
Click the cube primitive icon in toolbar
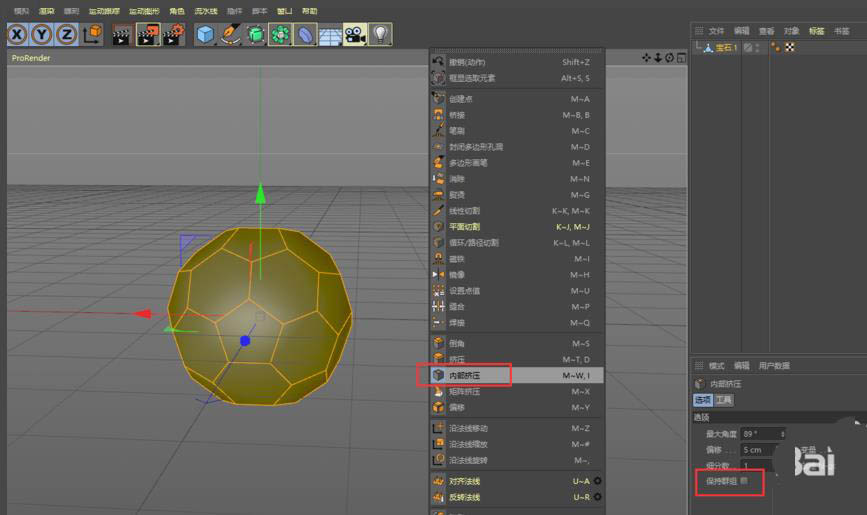[x=206, y=35]
